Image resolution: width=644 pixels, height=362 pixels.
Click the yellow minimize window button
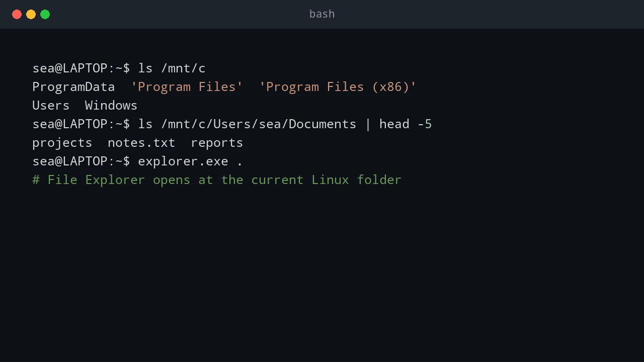(x=31, y=14)
